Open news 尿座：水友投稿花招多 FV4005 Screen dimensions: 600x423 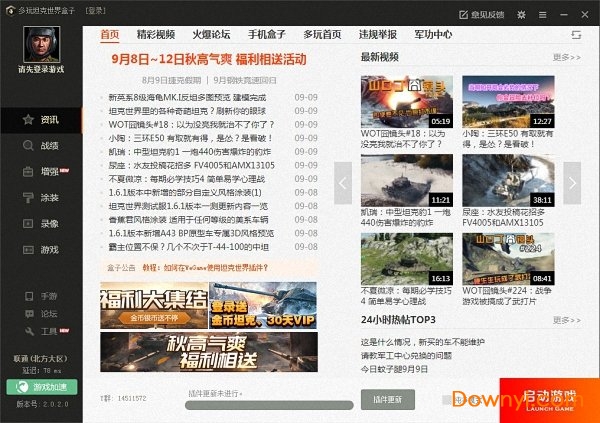[x=192, y=165]
